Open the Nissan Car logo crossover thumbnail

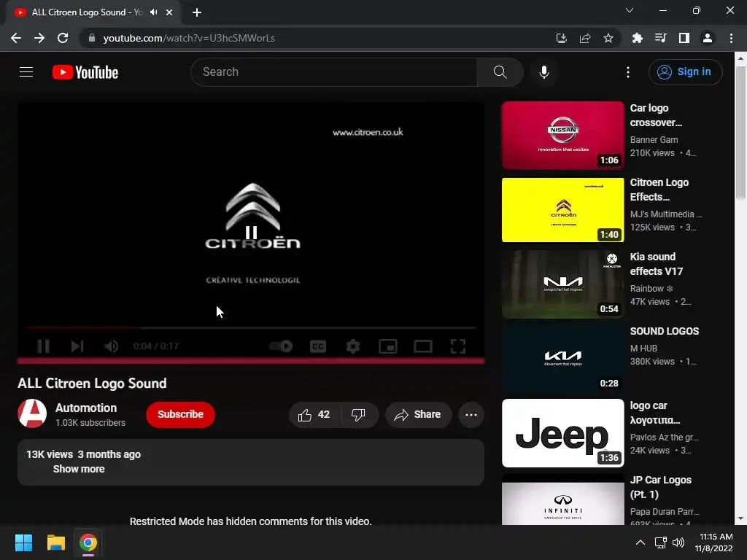562,135
